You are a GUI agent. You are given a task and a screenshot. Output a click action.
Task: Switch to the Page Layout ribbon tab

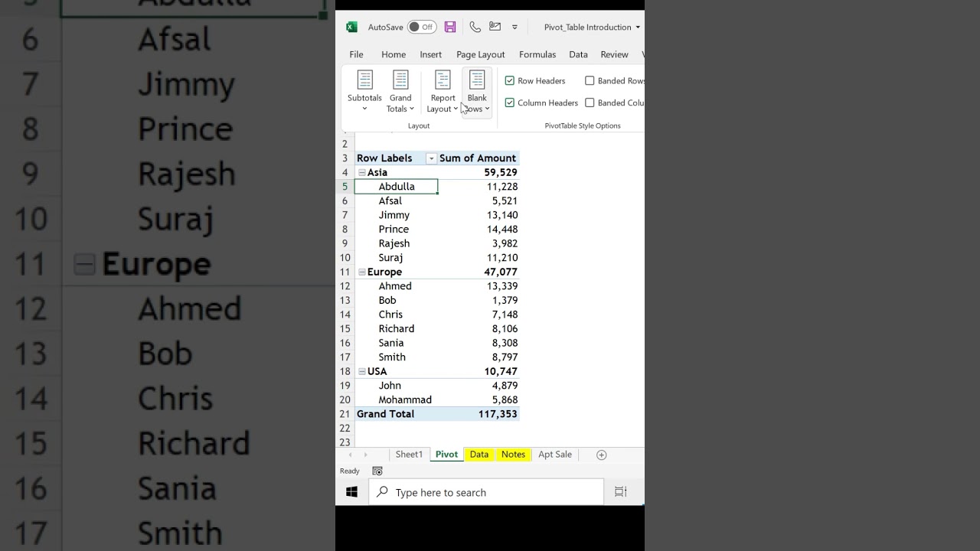(480, 54)
